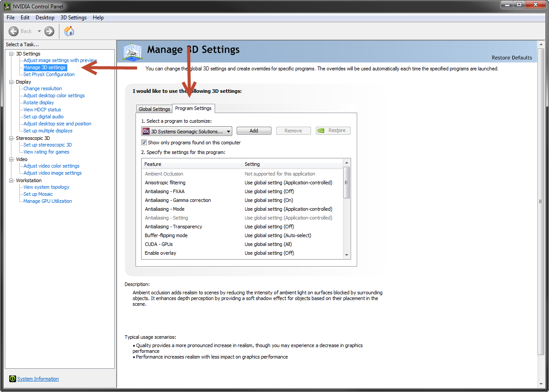The image size is (549, 392).
Task: Click the main page vertical scrollbar
Action: pos(541,201)
